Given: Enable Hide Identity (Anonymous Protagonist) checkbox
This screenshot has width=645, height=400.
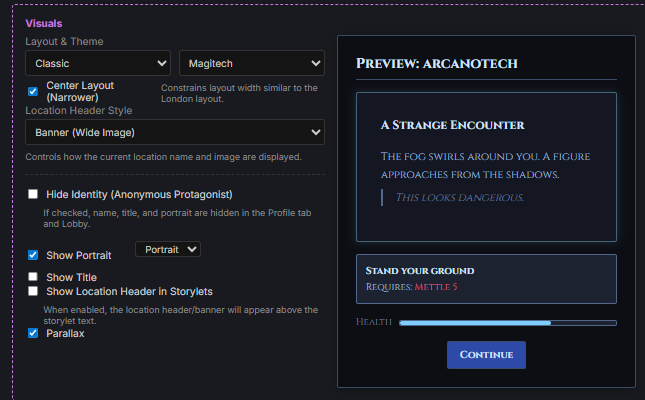Looking at the screenshot, I should point(33,194).
